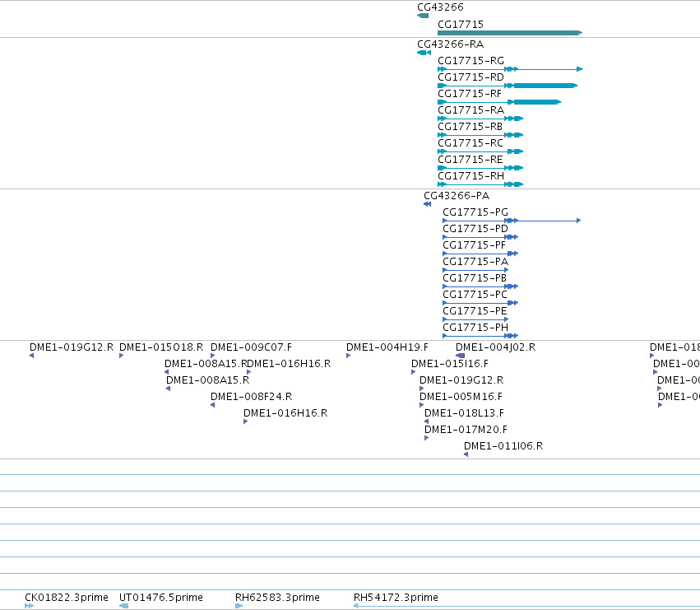This screenshot has width=700, height=610.
Task: Choose the CG17715-PB protein
Action: click(x=474, y=278)
